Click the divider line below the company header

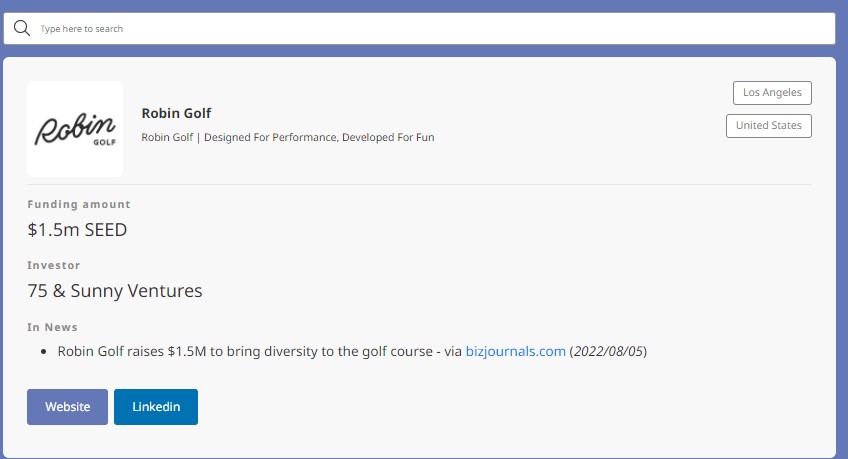coord(420,185)
